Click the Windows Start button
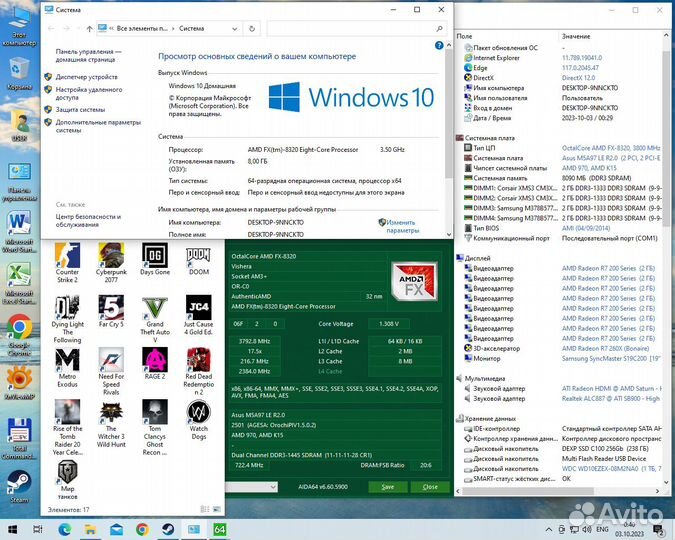675x540 pixels. pyautogui.click(x=12, y=529)
